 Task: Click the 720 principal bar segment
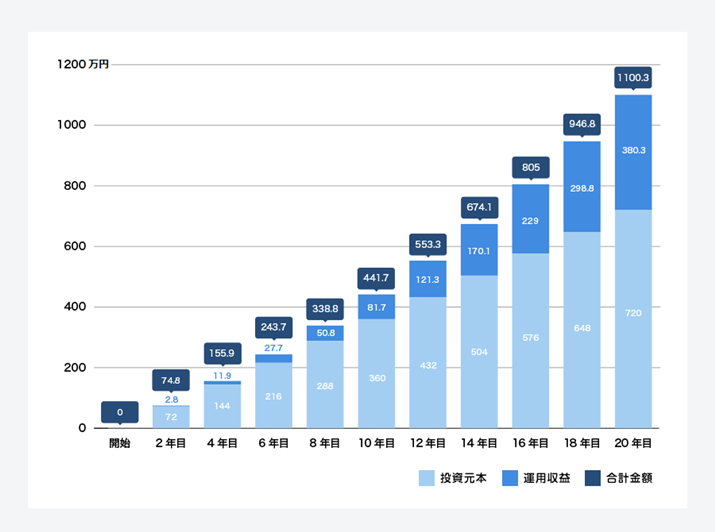click(633, 319)
